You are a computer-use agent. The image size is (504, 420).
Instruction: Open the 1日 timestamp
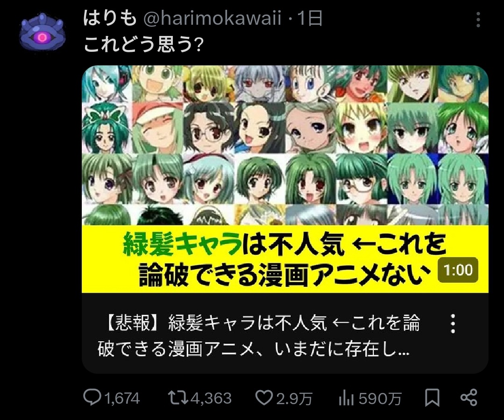pyautogui.click(x=310, y=18)
